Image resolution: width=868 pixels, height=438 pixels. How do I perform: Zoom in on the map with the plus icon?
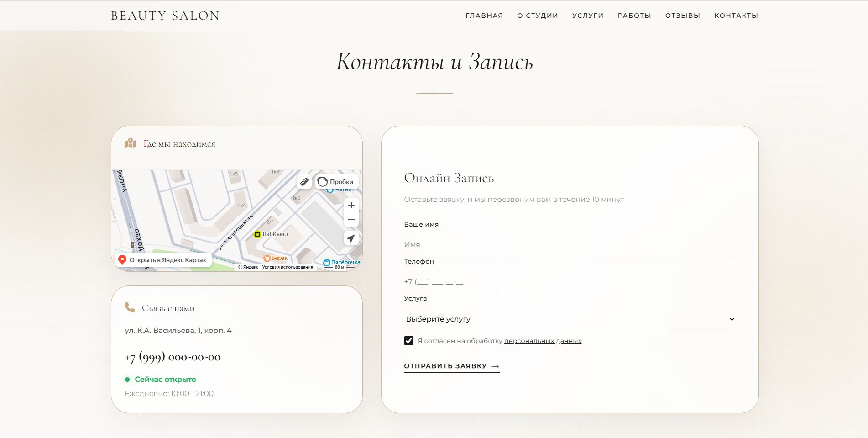(x=351, y=205)
